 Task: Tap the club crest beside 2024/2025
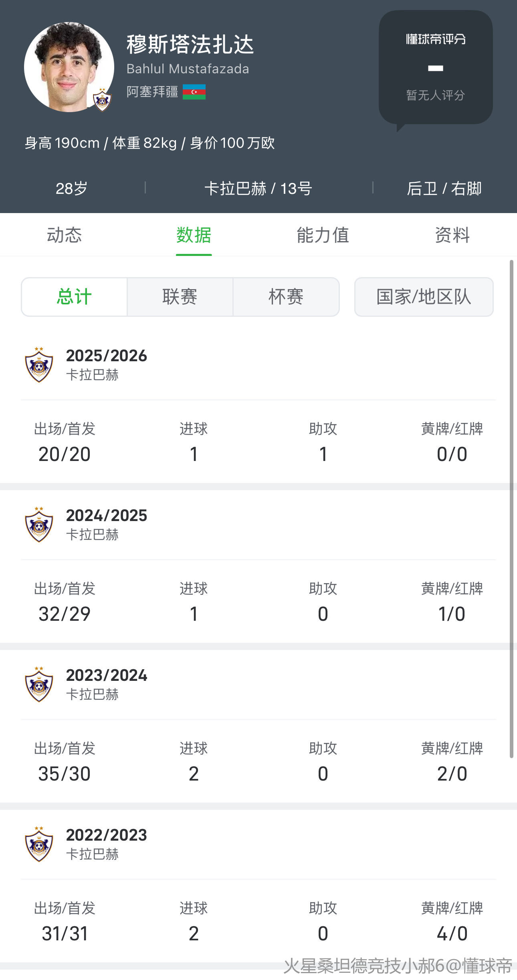pos(39,525)
